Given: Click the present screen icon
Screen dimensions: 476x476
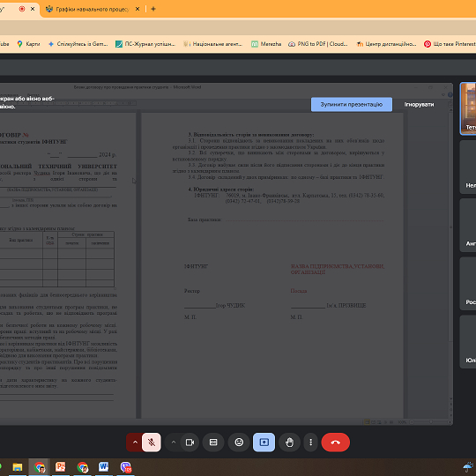Looking at the screenshot, I should [x=264, y=443].
